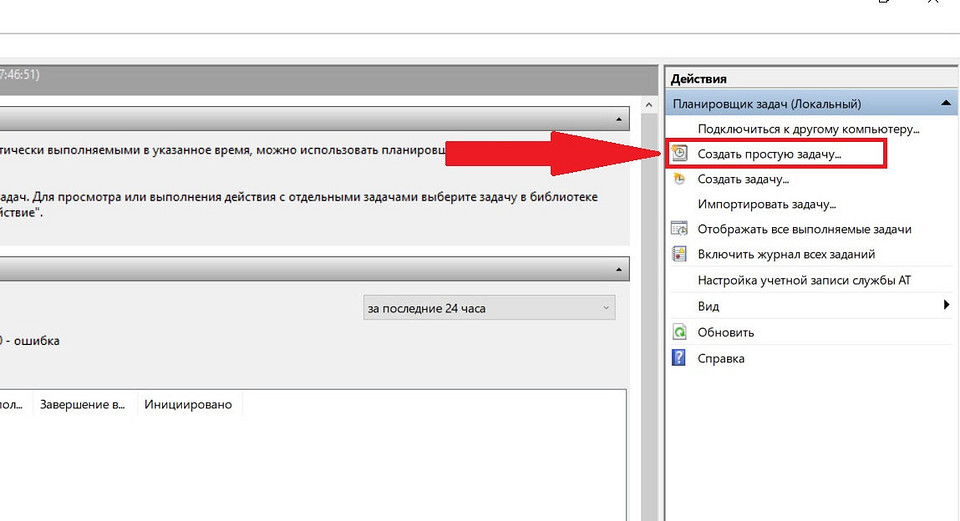Image resolution: width=960 pixels, height=521 pixels.
Task: Collapse the upper overview section via its arrow
Action: pos(620,120)
